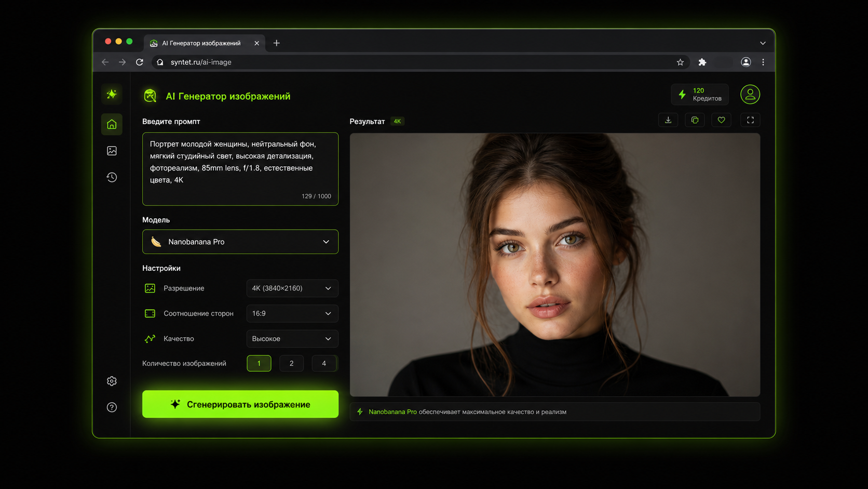The image size is (868, 489).
Task: Click the address bar URL syntet.ru/ai-image
Action: [x=201, y=62]
